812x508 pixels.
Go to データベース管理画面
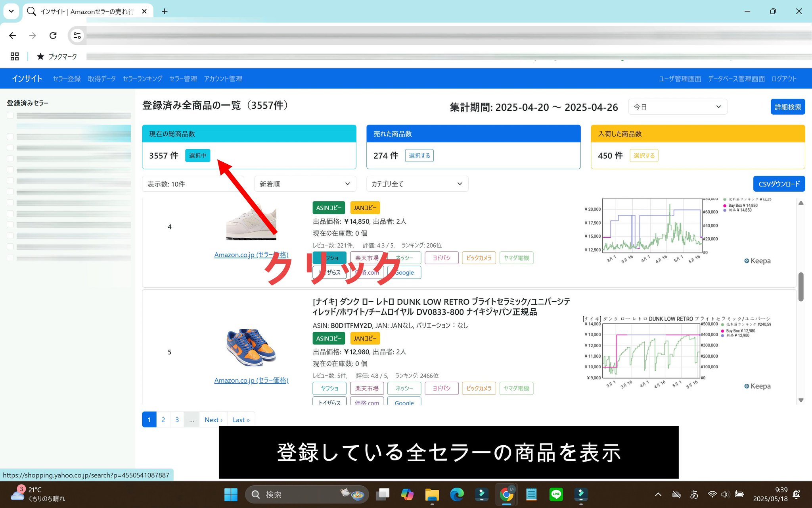pyautogui.click(x=736, y=79)
